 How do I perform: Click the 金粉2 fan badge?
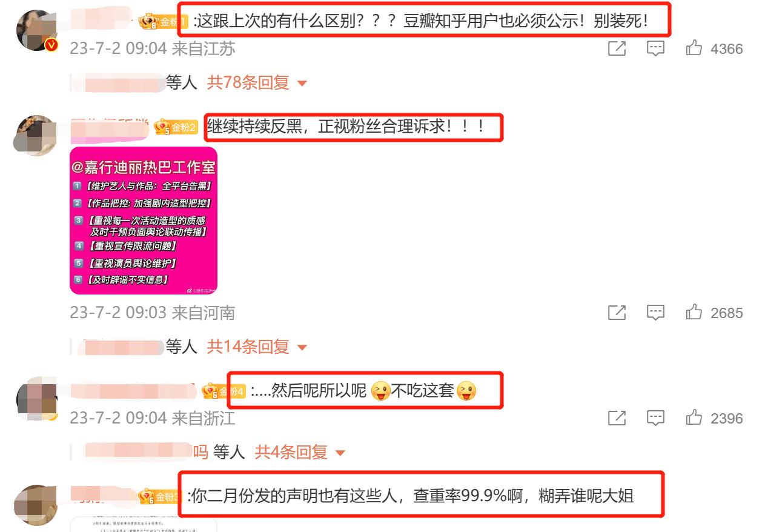coord(176,127)
